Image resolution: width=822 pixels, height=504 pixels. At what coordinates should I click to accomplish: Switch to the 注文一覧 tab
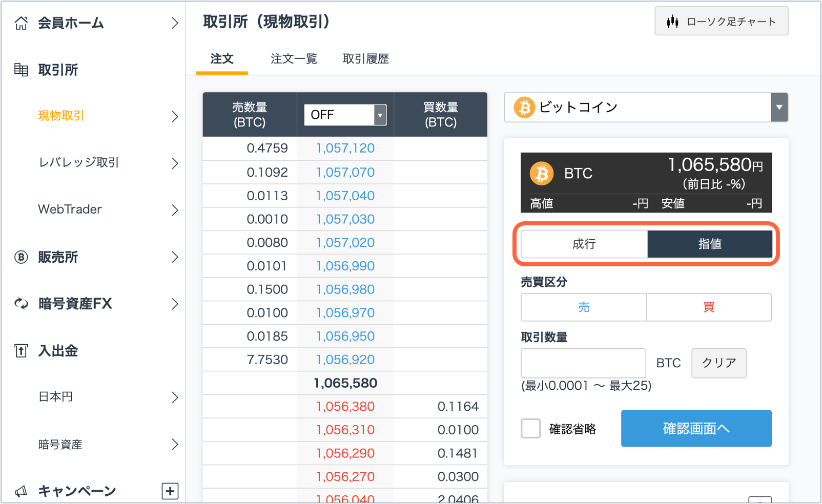click(294, 59)
